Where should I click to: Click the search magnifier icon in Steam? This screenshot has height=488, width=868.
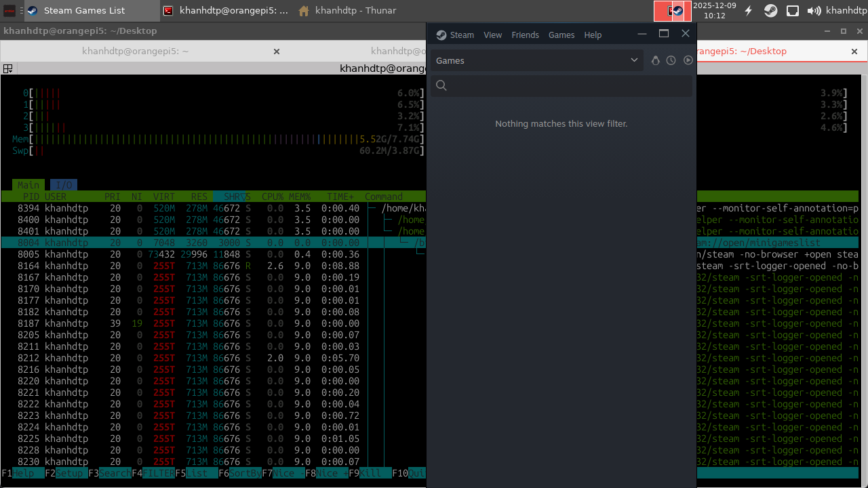[x=441, y=85]
